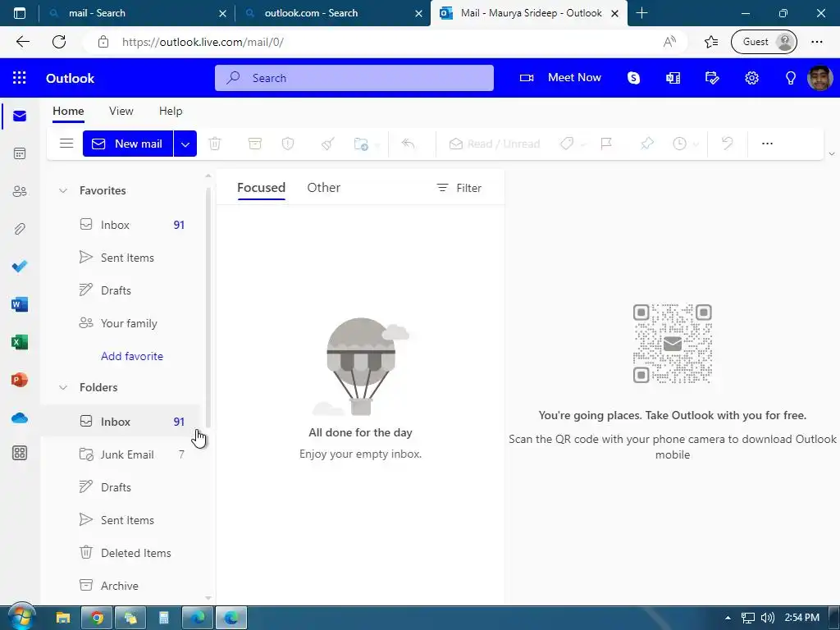Click the Undo icon in toolbar
Image resolution: width=840 pixels, height=630 pixels.
click(727, 144)
